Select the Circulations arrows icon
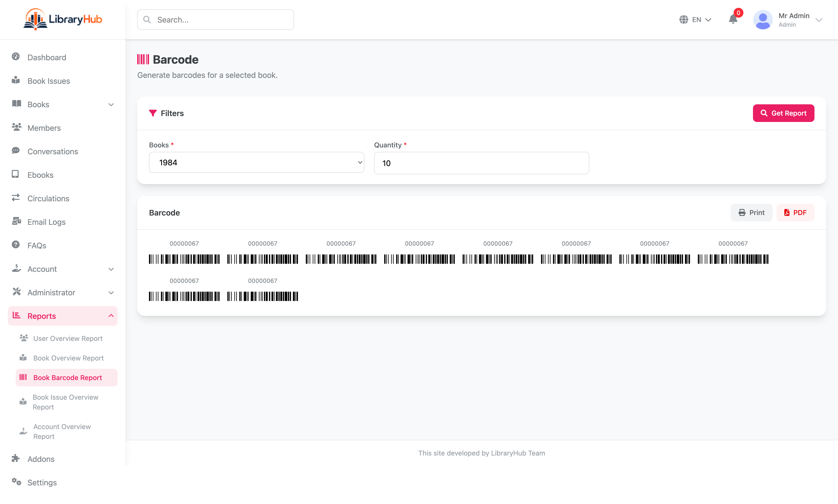The height and width of the screenshot is (504, 838). 16,198
